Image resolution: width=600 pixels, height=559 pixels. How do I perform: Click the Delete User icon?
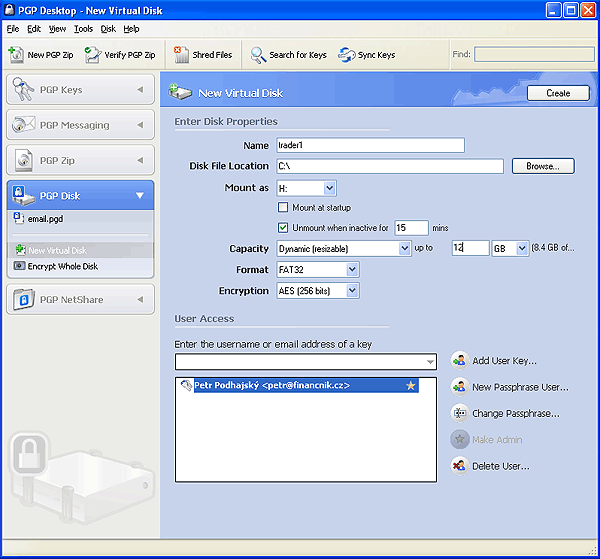point(459,465)
